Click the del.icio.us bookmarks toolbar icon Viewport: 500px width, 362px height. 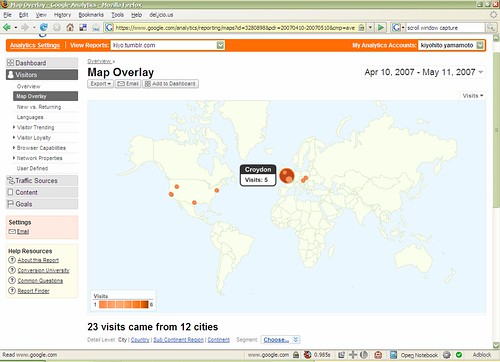tap(83, 27)
